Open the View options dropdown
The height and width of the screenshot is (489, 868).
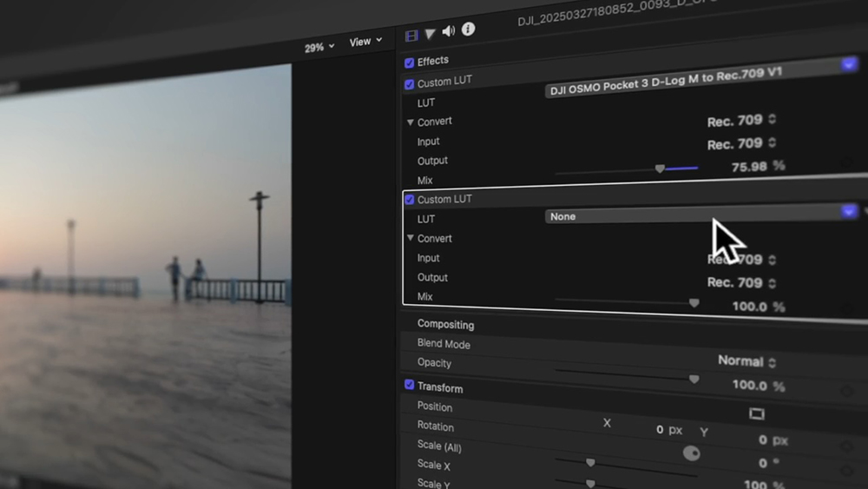point(365,42)
